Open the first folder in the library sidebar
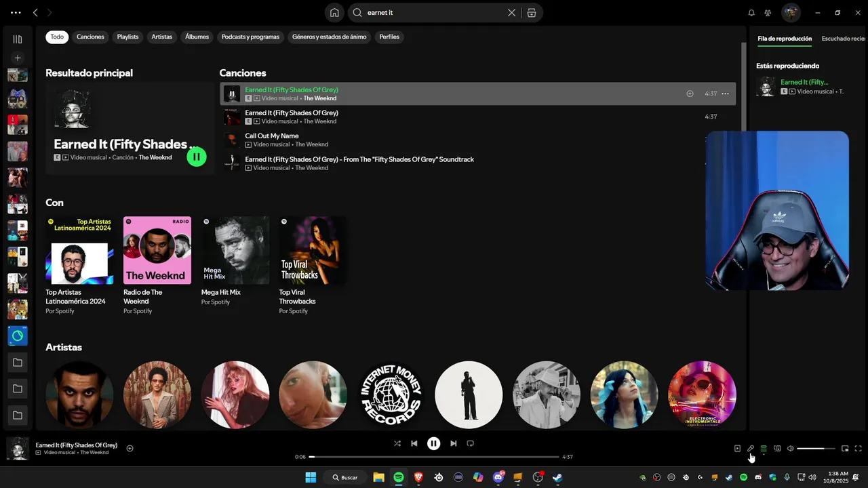 coord(18,363)
